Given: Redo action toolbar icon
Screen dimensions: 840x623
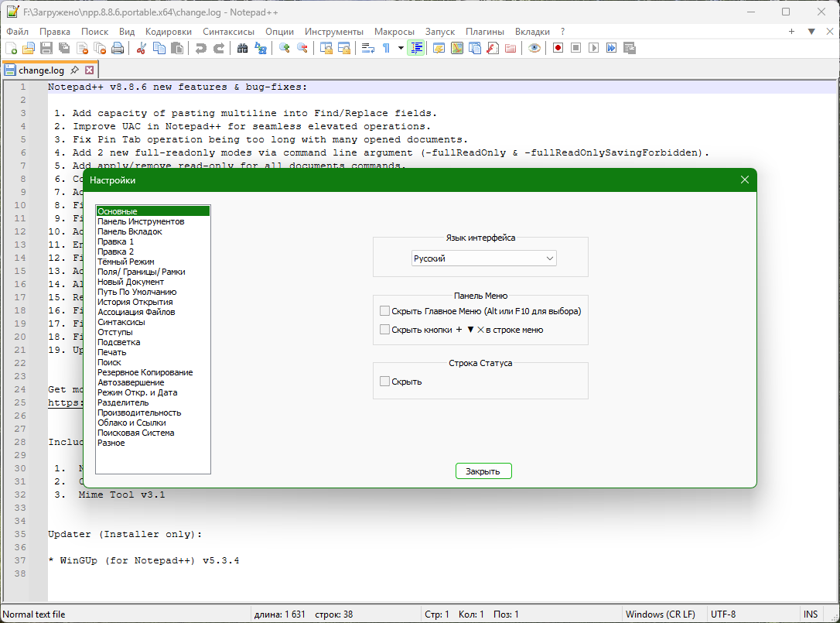Looking at the screenshot, I should (x=219, y=48).
